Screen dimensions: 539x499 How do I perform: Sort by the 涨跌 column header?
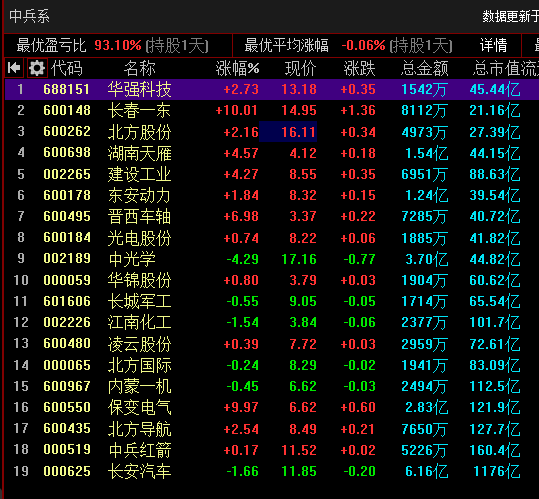tap(359, 68)
